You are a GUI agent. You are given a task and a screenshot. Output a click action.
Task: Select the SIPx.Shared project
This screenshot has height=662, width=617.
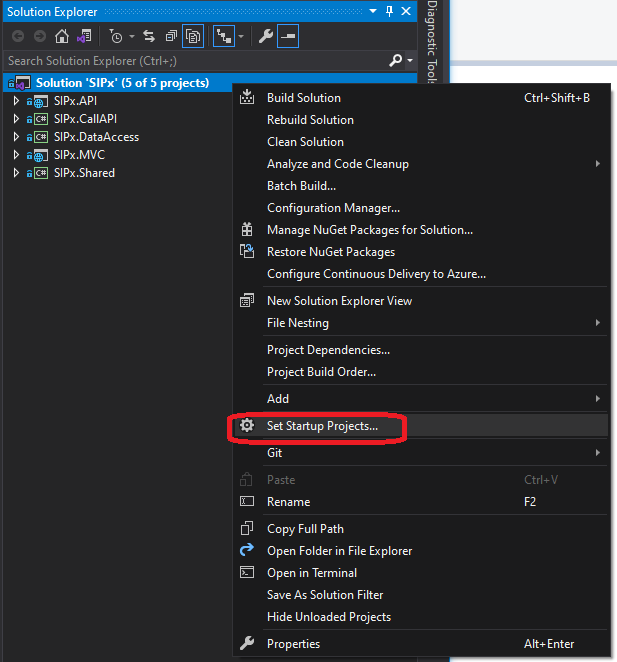point(84,173)
